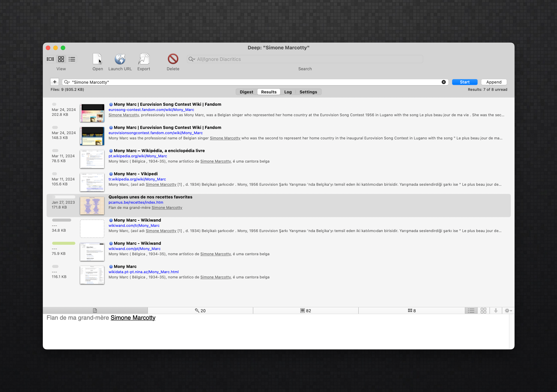Clear the "Simone Marcotty" query text
Image resolution: width=557 pixels, height=392 pixels.
click(x=444, y=82)
